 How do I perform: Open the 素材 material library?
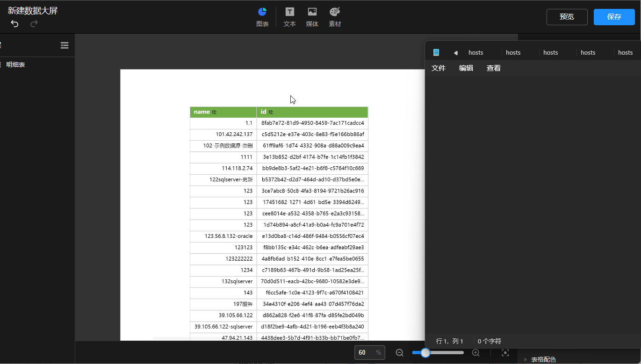[x=335, y=17]
